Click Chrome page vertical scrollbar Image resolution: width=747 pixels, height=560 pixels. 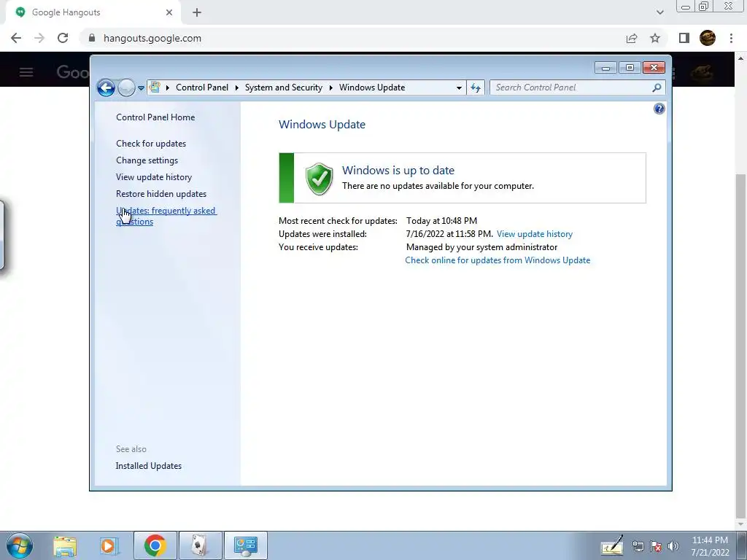pyautogui.click(x=740, y=345)
